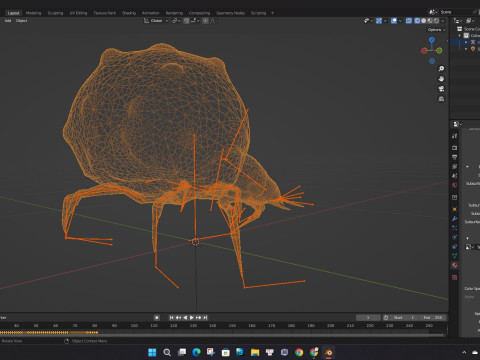The image size is (480, 360).
Task: Open the Material properties tab
Action: click(455, 265)
